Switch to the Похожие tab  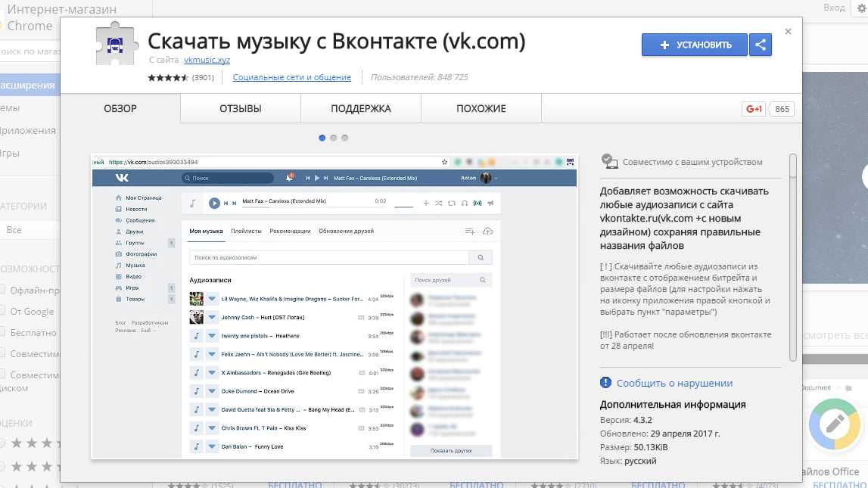point(481,108)
